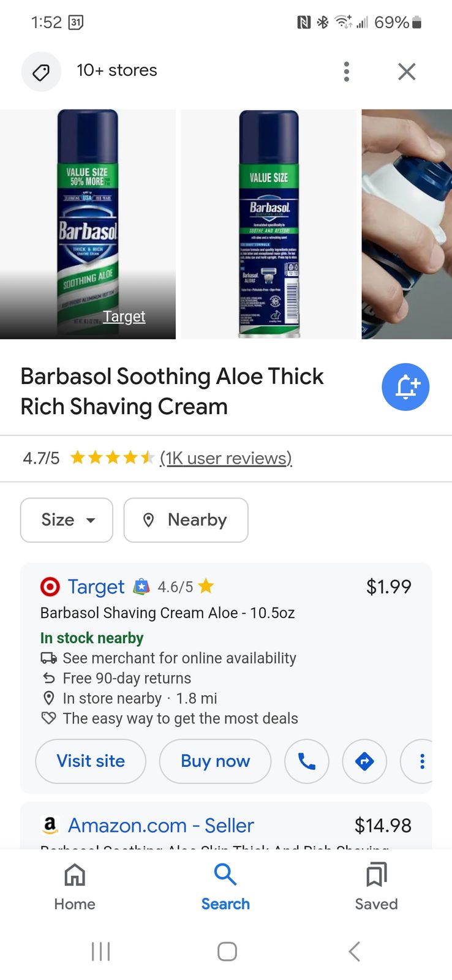Call the Target store via phone icon
Viewport: 452px width, 980px height.
tap(307, 761)
